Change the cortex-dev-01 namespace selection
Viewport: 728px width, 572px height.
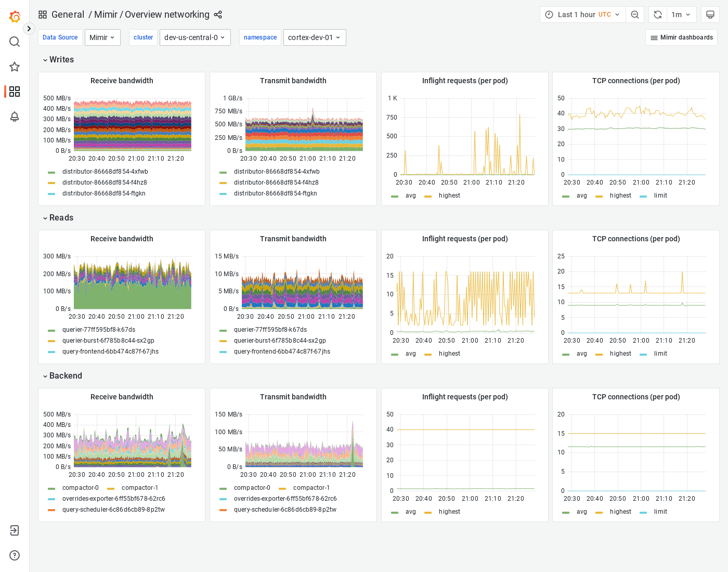pyautogui.click(x=315, y=37)
